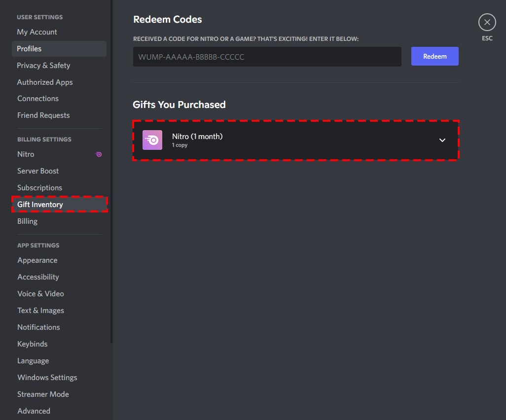View Subscriptions in billing settings
506x420 pixels.
[39, 188]
